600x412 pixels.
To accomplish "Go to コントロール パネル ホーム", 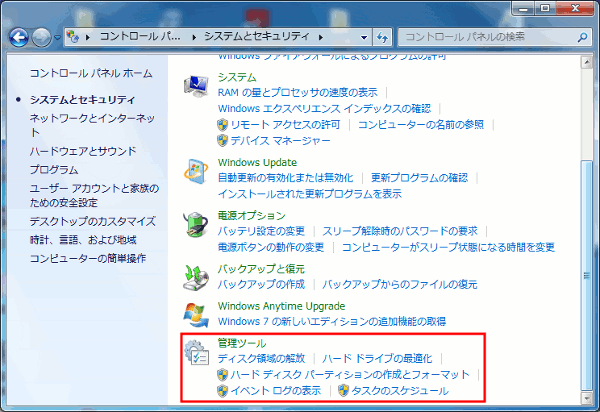I will pos(91,73).
